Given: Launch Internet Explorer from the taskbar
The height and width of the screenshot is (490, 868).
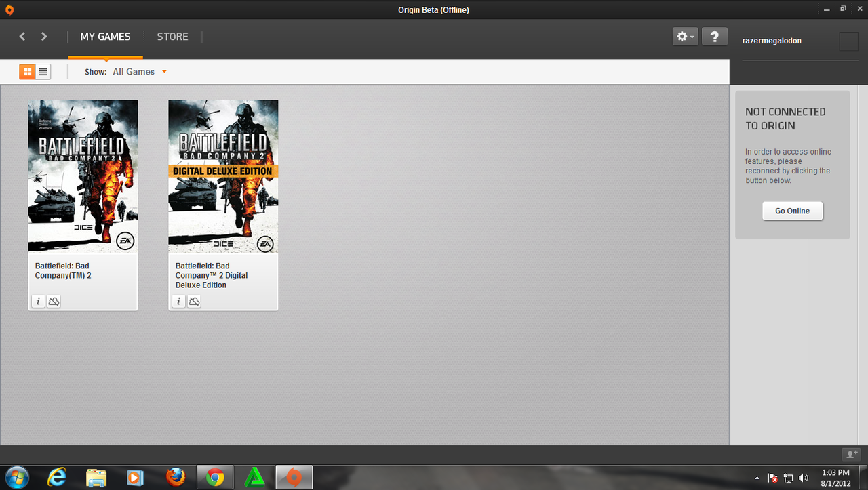Looking at the screenshot, I should [57, 478].
